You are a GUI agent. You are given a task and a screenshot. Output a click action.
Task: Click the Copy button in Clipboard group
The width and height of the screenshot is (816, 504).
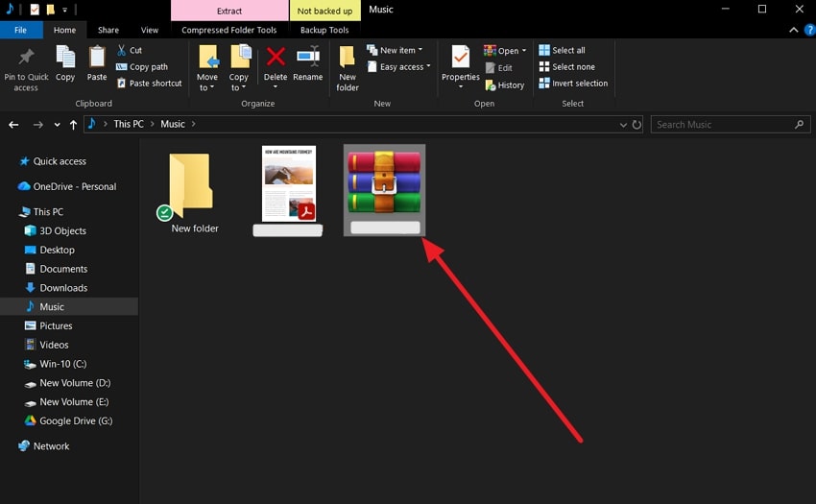coord(65,63)
